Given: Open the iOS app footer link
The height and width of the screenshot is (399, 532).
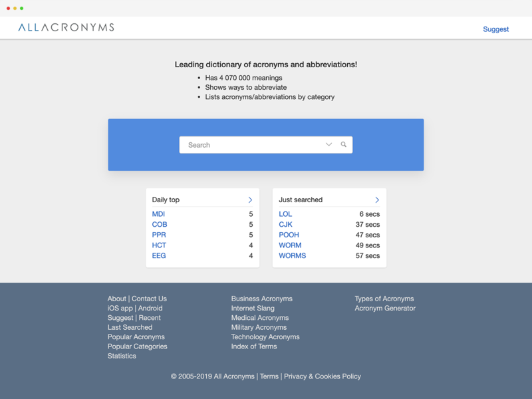Looking at the screenshot, I should pyautogui.click(x=120, y=308).
